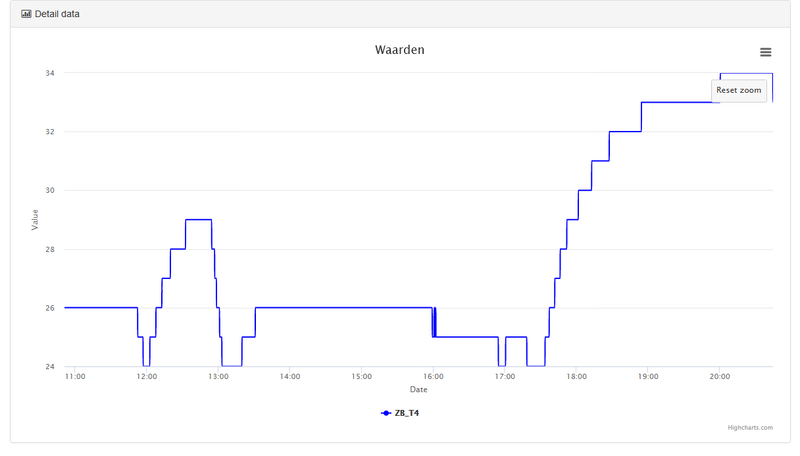Click the 30 y-axis label

pos(50,190)
